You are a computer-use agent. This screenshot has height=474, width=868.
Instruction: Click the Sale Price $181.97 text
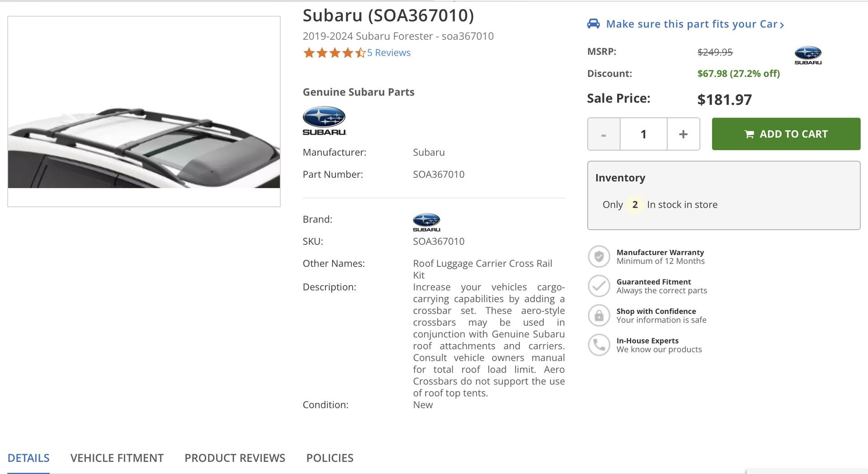click(x=724, y=100)
